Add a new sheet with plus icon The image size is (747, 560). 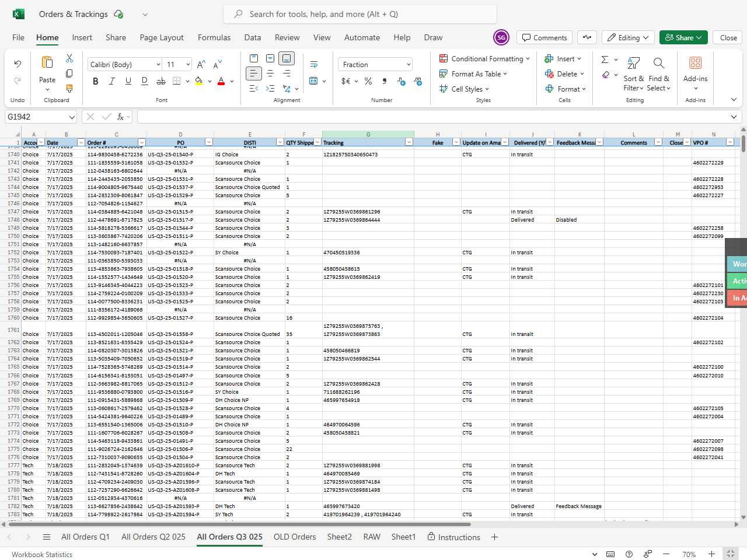[494, 537]
